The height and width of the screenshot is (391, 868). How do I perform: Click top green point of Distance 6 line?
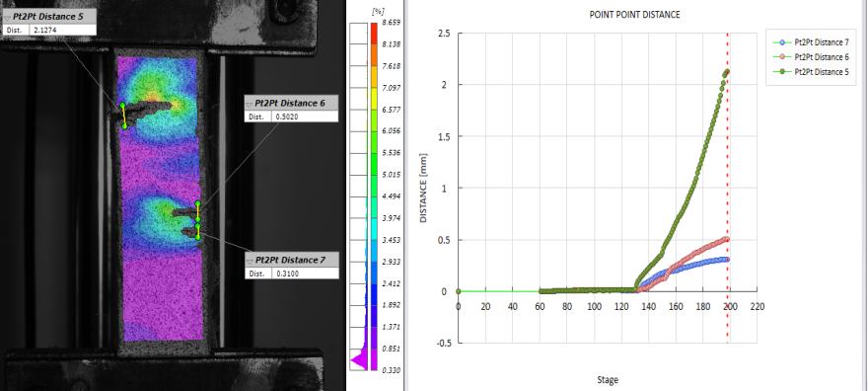coord(197,203)
